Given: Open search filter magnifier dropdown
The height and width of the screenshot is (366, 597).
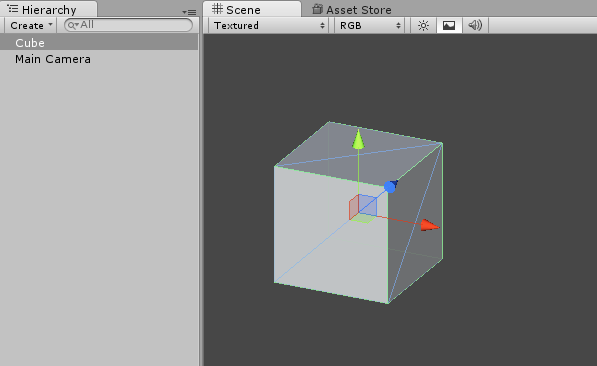Looking at the screenshot, I should point(73,26).
